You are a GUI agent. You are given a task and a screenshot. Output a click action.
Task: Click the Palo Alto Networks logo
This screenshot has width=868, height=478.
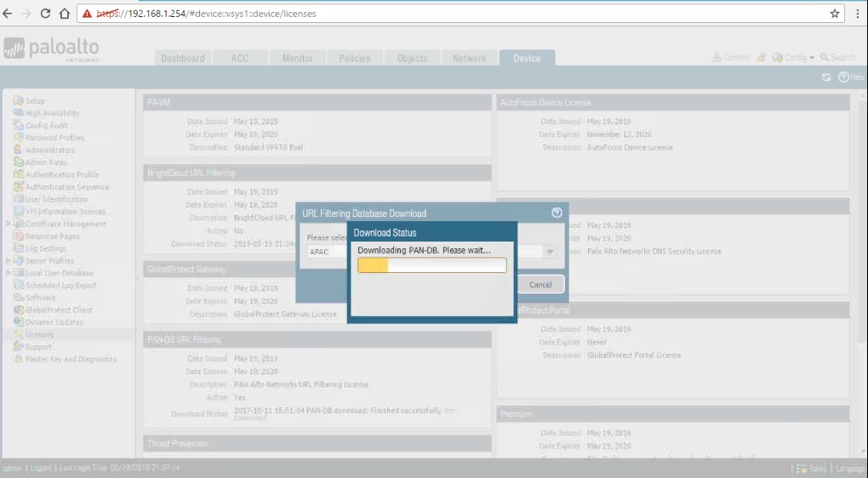(51, 49)
